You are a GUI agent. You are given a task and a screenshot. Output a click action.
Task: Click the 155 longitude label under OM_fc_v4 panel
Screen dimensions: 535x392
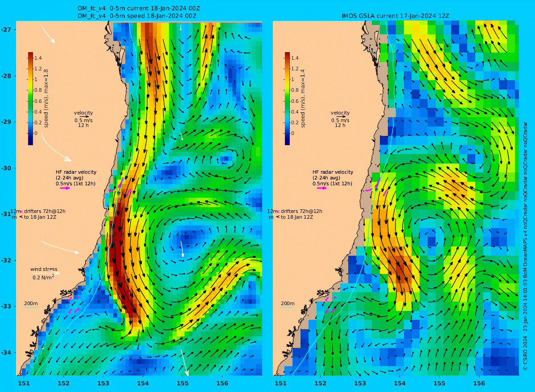pos(182,383)
